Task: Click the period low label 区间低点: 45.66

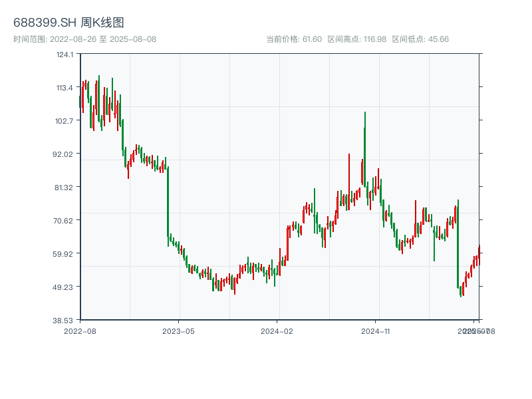Action: [x=420, y=39]
